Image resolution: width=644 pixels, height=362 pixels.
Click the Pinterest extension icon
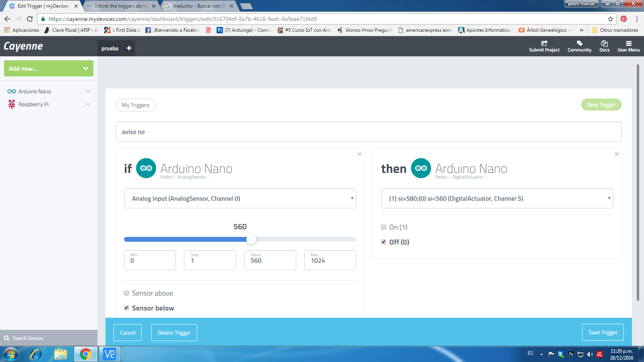coord(624,19)
